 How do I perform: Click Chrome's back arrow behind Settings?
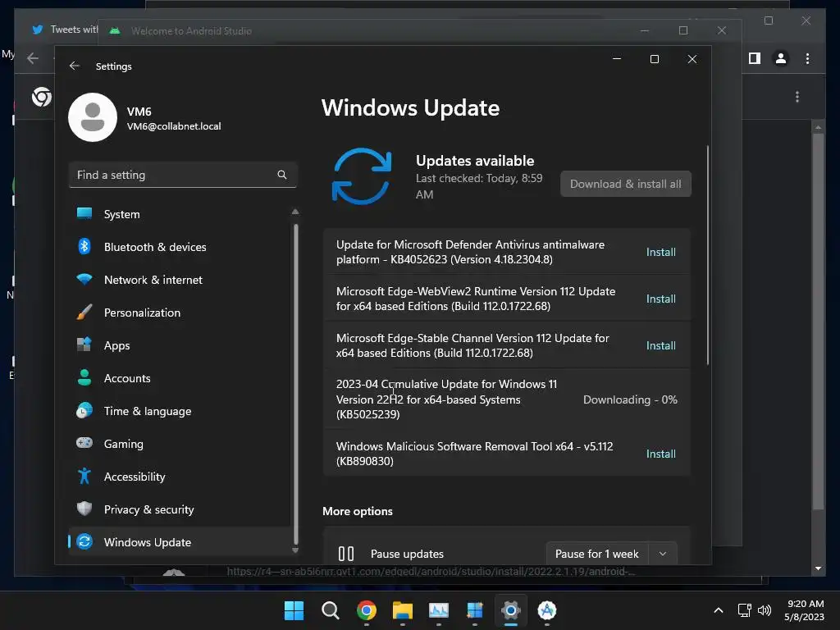coord(33,58)
